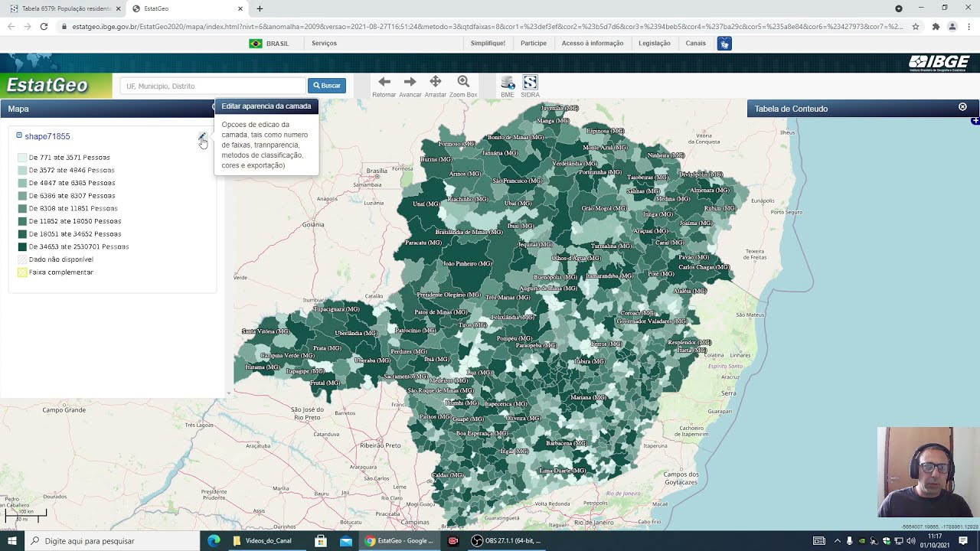Click the Governador Valadares (MG) map label
The height and width of the screenshot is (551, 980).
652,321
